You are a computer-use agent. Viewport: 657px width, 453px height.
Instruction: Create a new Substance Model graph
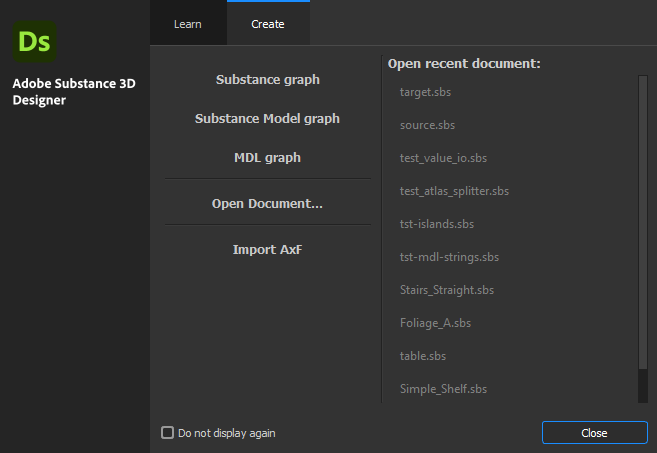coord(268,119)
